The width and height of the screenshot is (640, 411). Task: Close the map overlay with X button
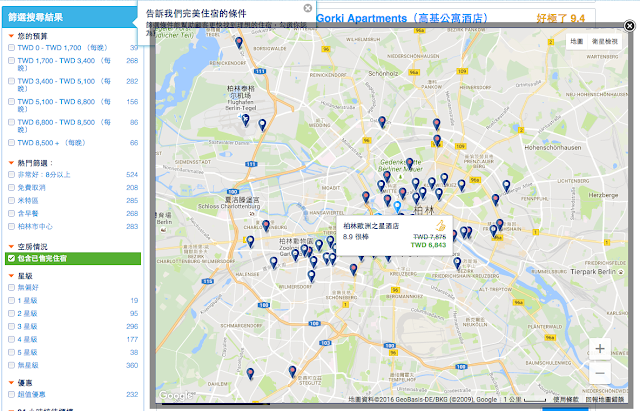click(x=629, y=26)
